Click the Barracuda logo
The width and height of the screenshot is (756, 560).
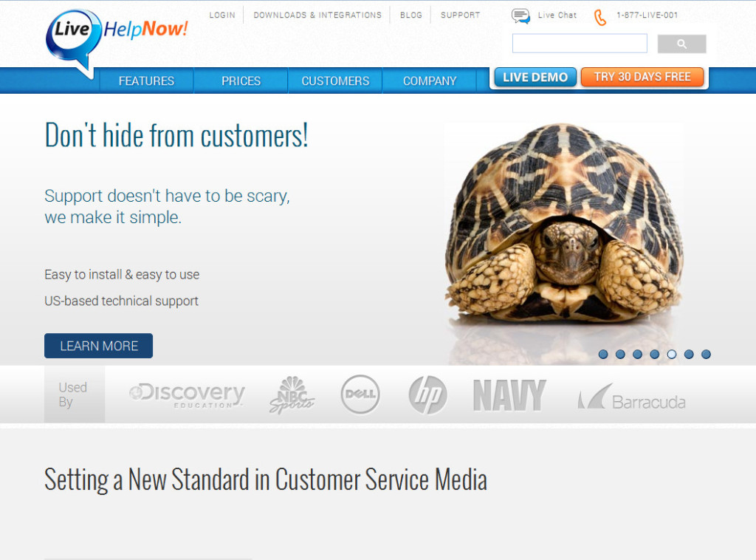pyautogui.click(x=632, y=397)
